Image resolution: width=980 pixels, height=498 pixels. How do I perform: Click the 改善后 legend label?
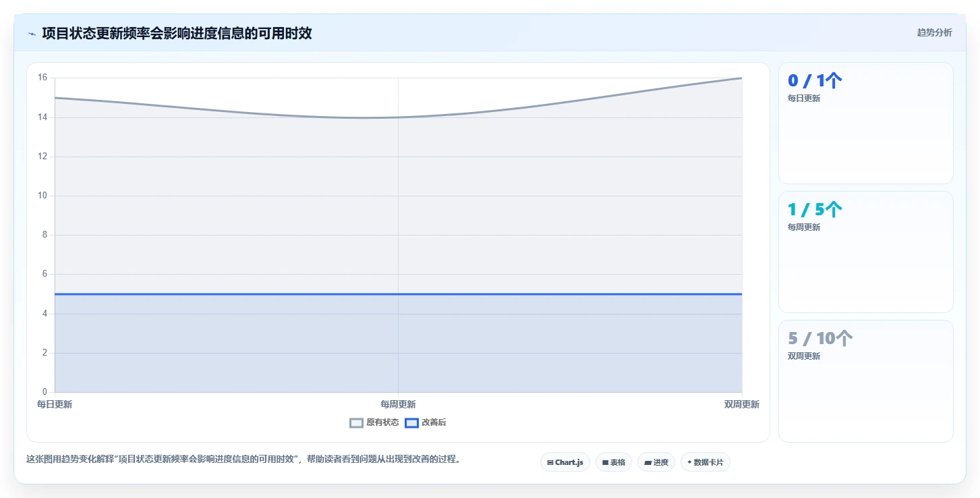pos(434,423)
